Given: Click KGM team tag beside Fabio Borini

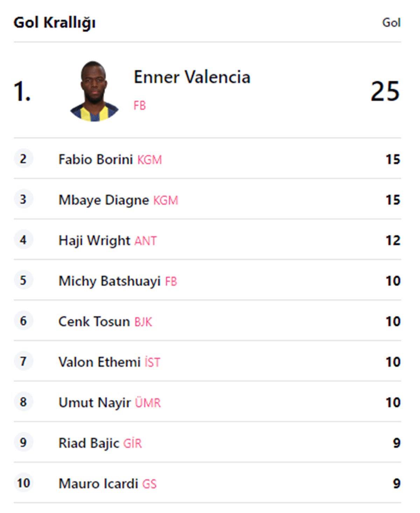Looking at the screenshot, I should [x=149, y=160].
